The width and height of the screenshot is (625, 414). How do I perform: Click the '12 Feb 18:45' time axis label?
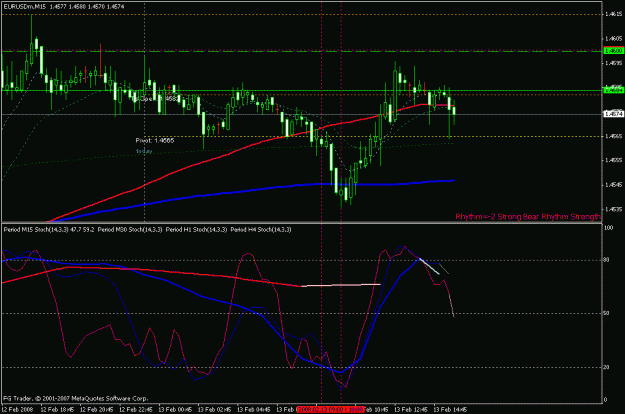click(57, 410)
